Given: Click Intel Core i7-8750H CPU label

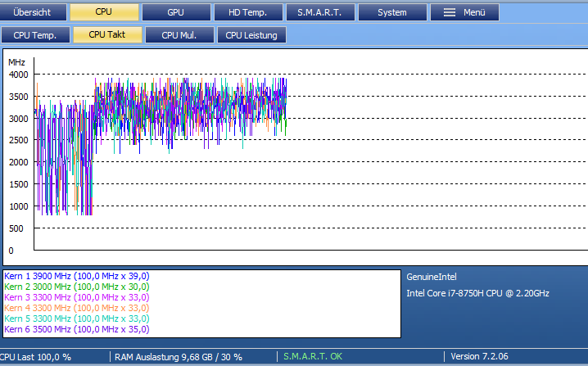Looking at the screenshot, I should pyautogui.click(x=477, y=293).
